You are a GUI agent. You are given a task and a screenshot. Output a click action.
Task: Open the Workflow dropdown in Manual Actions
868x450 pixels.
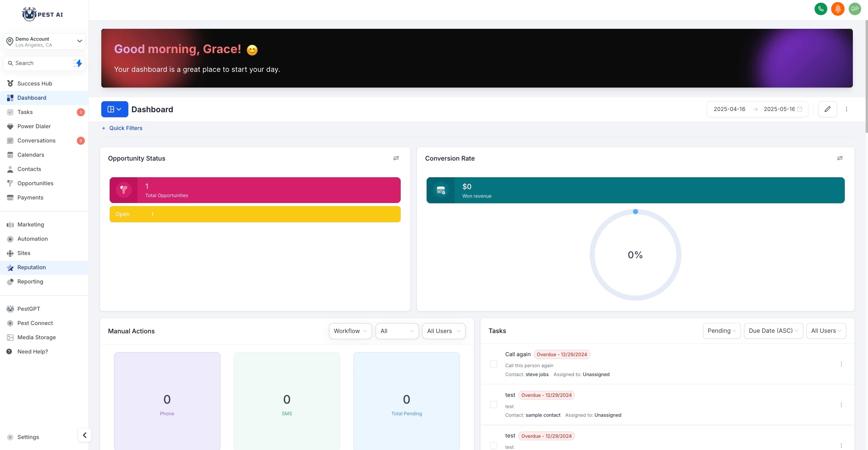(350, 331)
